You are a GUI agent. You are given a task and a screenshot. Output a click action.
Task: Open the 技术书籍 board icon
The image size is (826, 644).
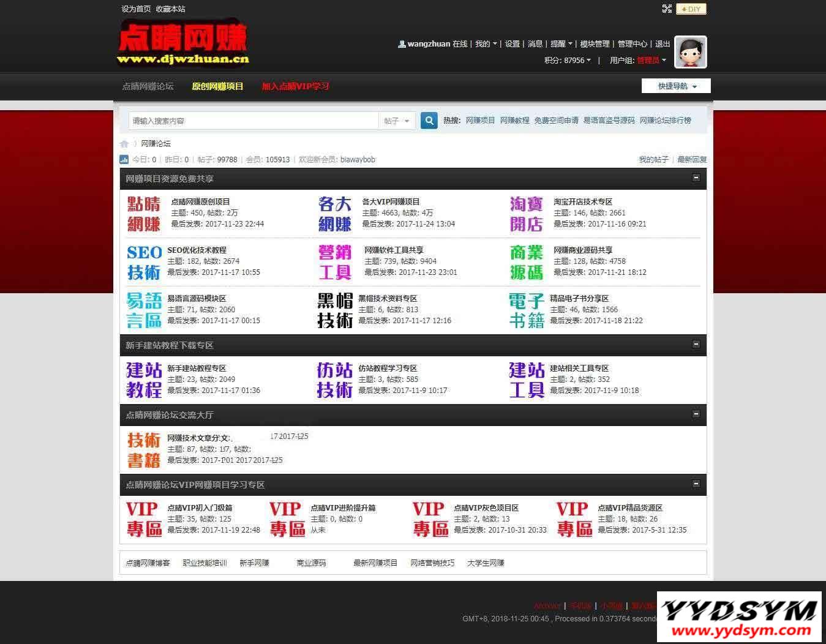[144, 450]
